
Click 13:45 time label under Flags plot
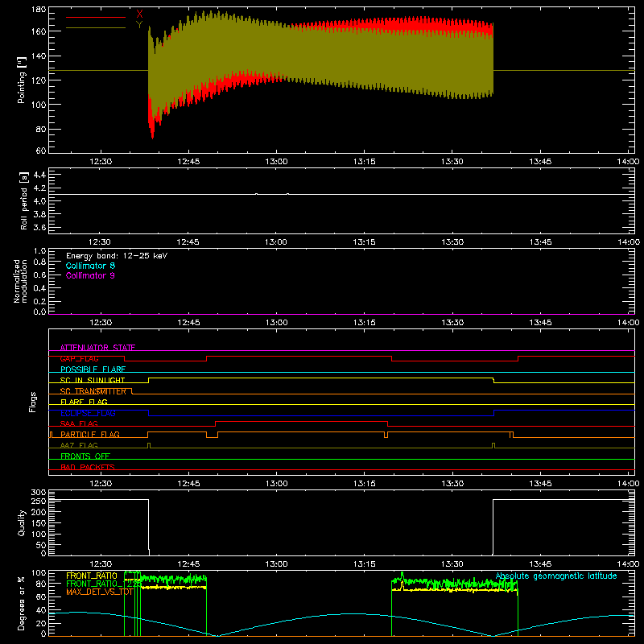540,484
